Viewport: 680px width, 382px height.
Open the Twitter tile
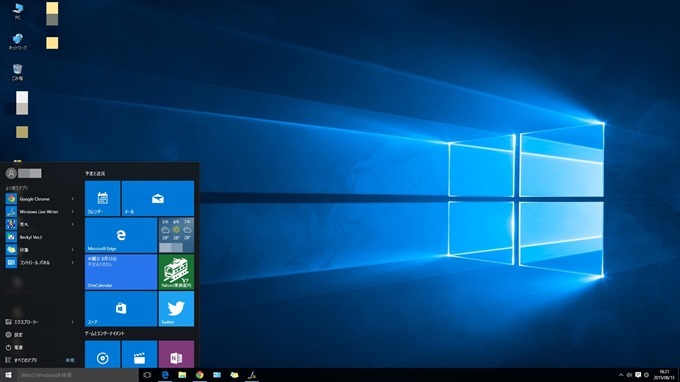(176, 309)
